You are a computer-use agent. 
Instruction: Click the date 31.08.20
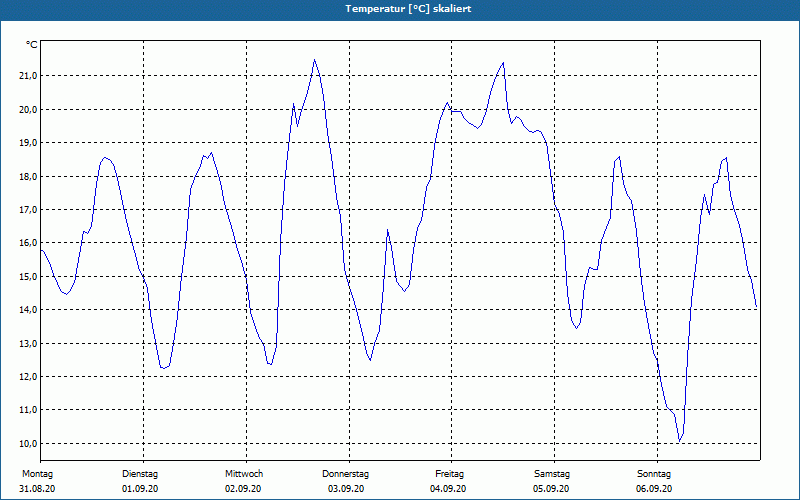[x=37, y=489]
